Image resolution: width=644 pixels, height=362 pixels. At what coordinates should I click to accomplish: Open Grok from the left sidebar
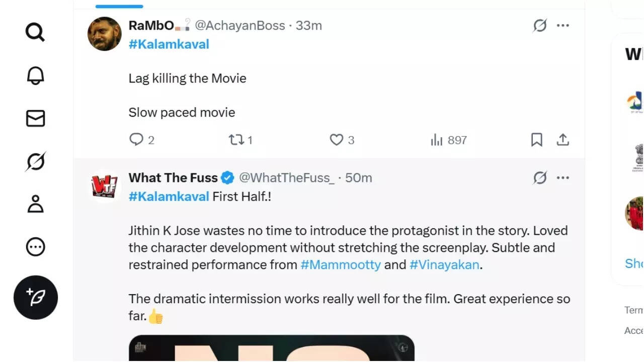pos(35,161)
